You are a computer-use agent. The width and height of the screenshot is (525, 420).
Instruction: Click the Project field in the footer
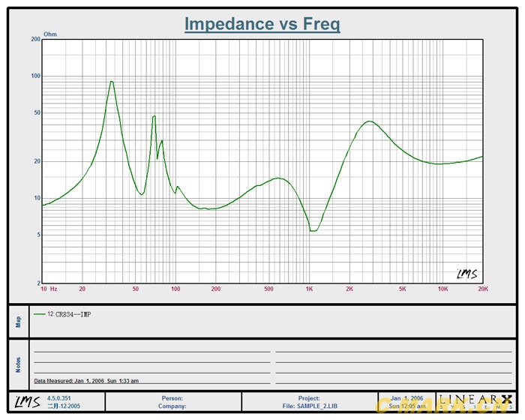[308, 398]
